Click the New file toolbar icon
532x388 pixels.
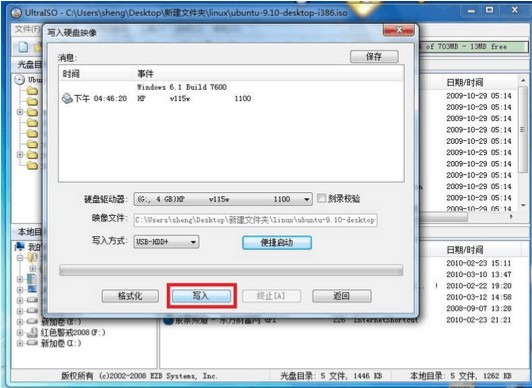pyautogui.click(x=23, y=47)
